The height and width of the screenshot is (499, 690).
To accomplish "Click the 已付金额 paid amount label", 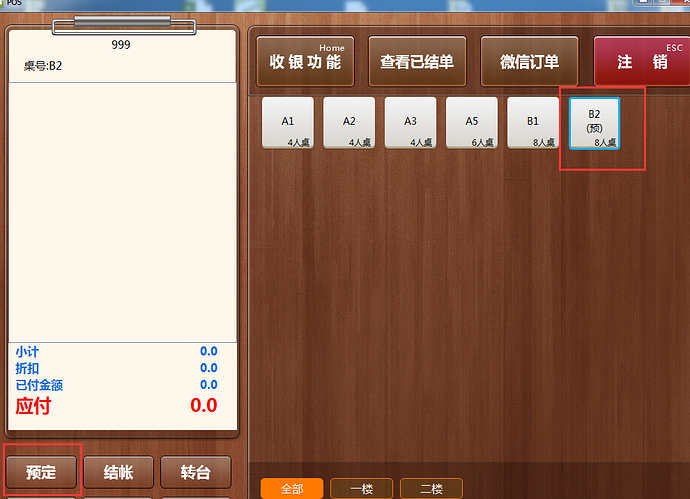I will pos(39,385).
